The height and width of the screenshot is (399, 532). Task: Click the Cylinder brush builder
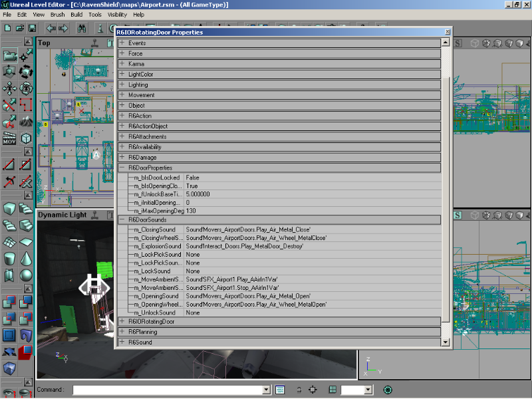[x=9, y=259]
